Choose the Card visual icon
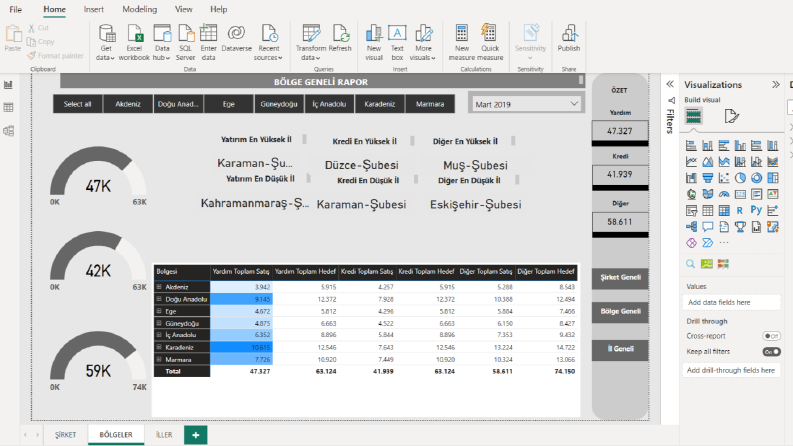Screen dimensions: 793x446 point(740,194)
